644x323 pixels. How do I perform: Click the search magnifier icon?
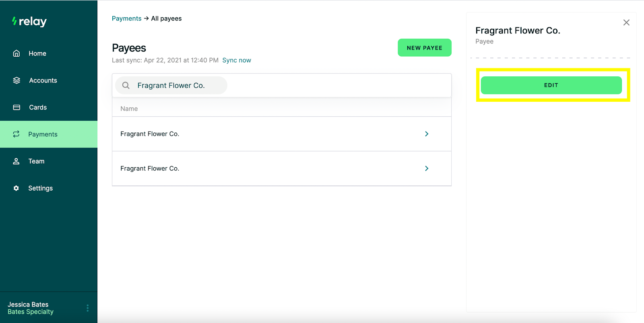coord(126,85)
